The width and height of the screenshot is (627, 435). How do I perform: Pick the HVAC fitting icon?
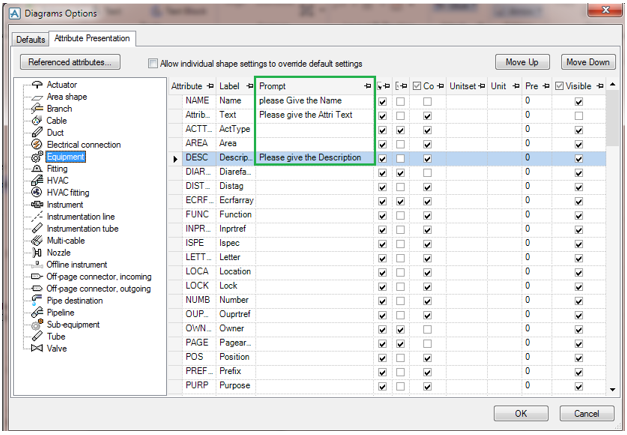[35, 192]
